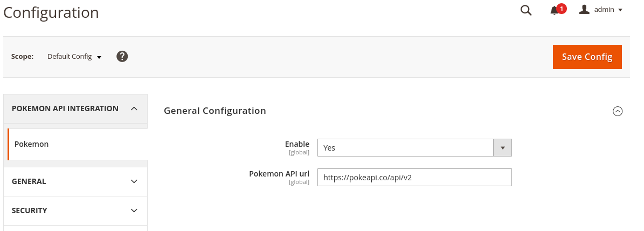Collapse General Configuration with circle arrow icon
644x231 pixels.
pyautogui.click(x=618, y=111)
